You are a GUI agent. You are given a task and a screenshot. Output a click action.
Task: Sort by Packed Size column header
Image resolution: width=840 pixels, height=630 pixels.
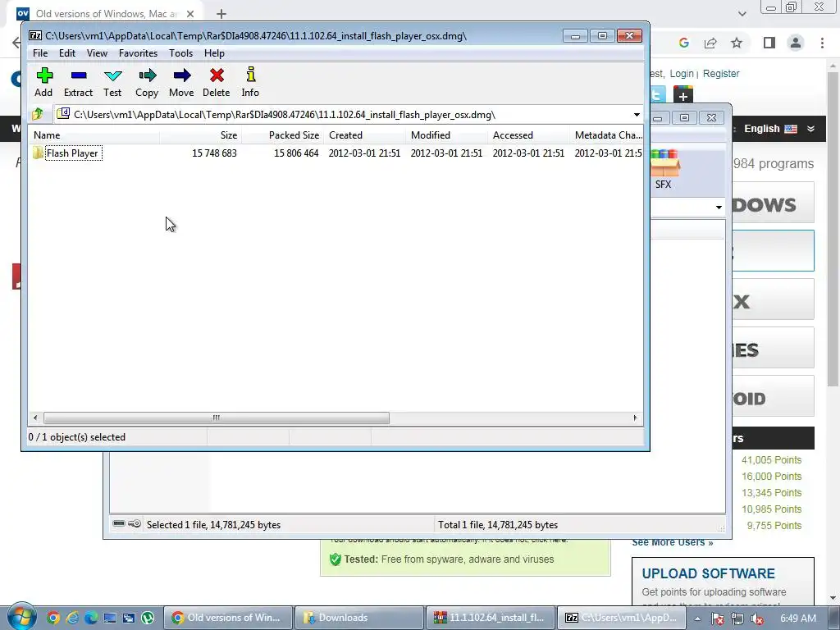tap(282, 135)
